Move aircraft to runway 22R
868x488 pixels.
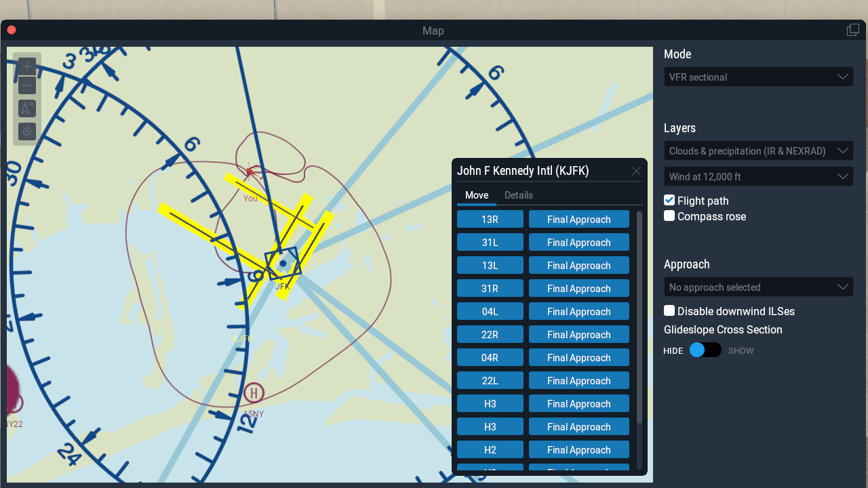(490, 335)
